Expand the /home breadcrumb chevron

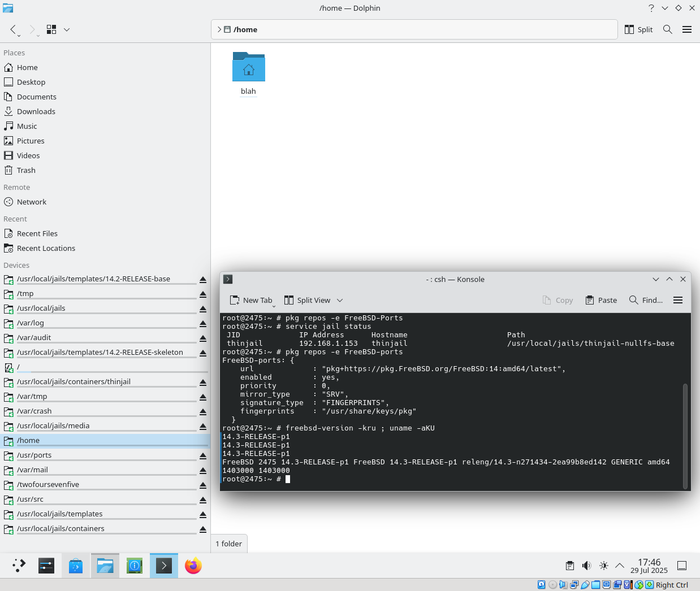pyautogui.click(x=219, y=29)
